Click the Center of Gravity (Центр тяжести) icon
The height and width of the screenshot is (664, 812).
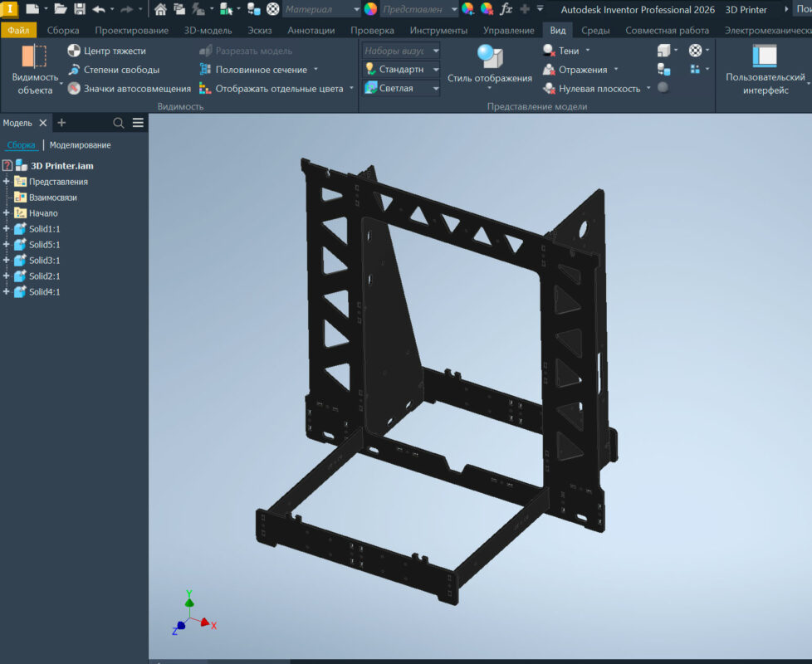coord(75,51)
